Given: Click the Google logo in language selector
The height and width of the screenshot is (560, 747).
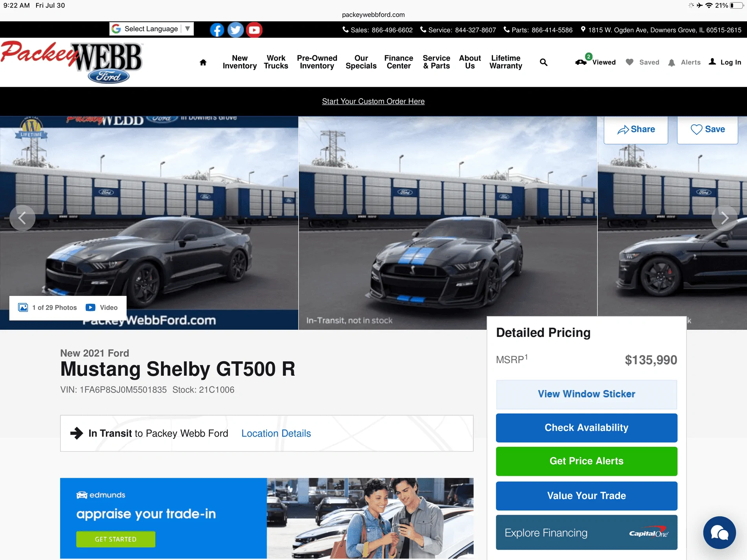Looking at the screenshot, I should (x=116, y=29).
